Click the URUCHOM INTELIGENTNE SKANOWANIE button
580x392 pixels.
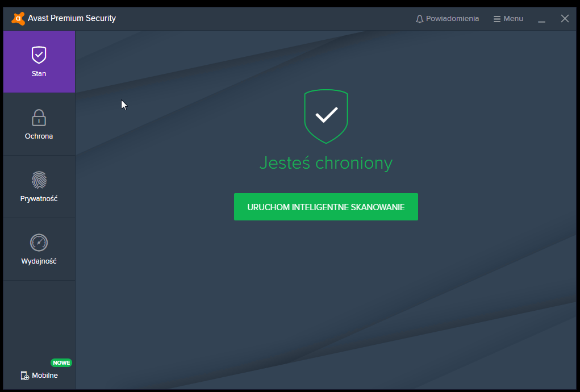[326, 206]
